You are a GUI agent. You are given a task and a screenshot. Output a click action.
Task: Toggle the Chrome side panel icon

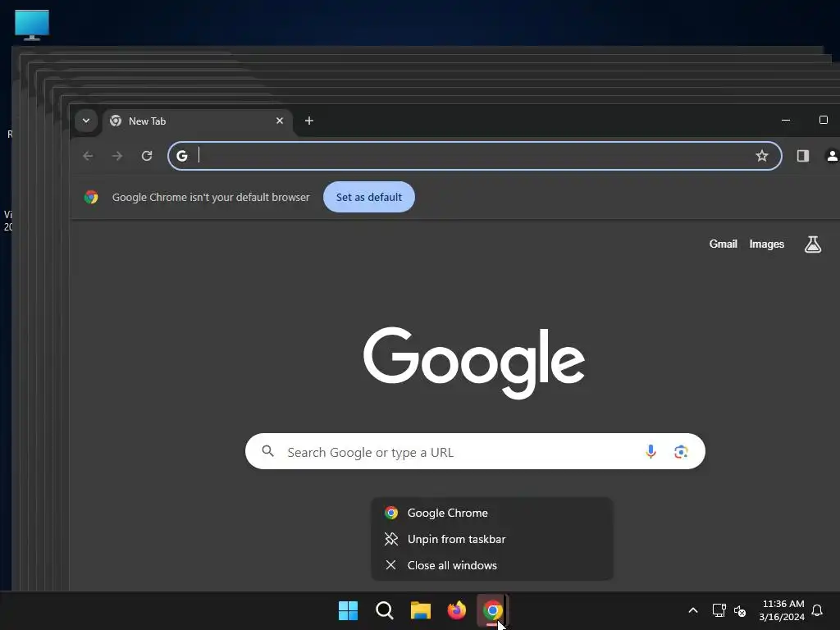802,156
